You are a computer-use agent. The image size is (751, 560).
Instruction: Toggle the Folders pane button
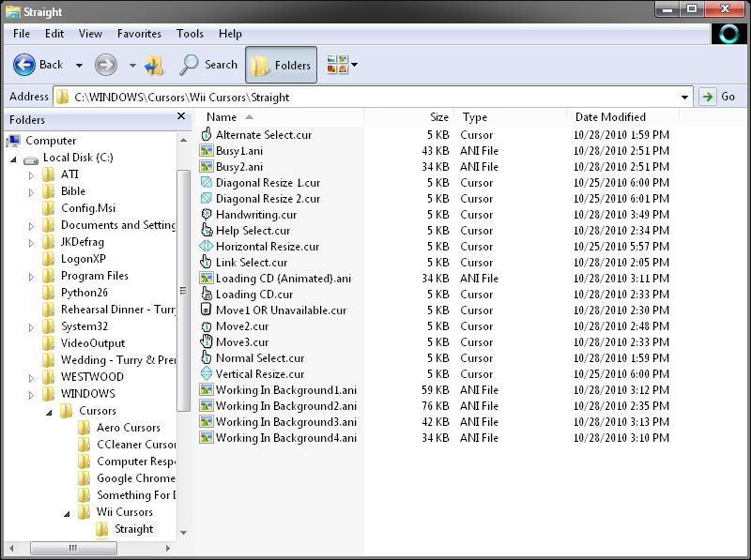pos(281,65)
